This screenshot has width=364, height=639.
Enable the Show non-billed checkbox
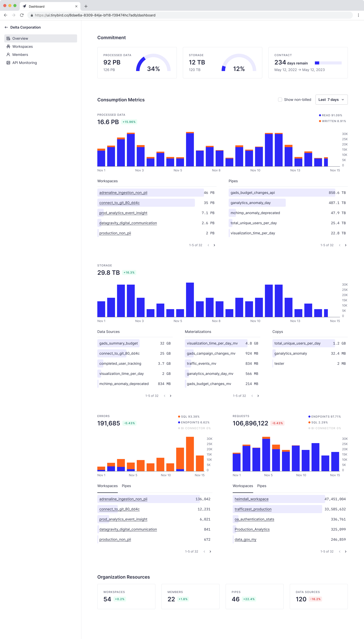(x=280, y=99)
